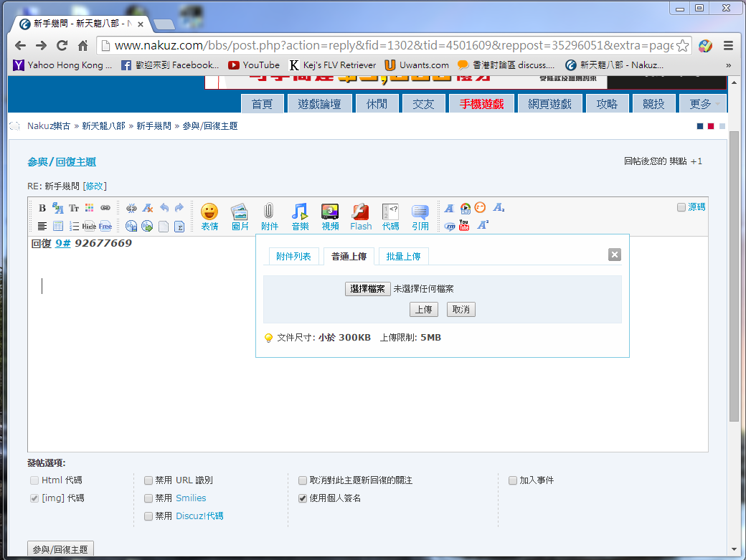The width and height of the screenshot is (746, 560).
Task: Expand the 更多 navigation dropdown
Action: (704, 104)
